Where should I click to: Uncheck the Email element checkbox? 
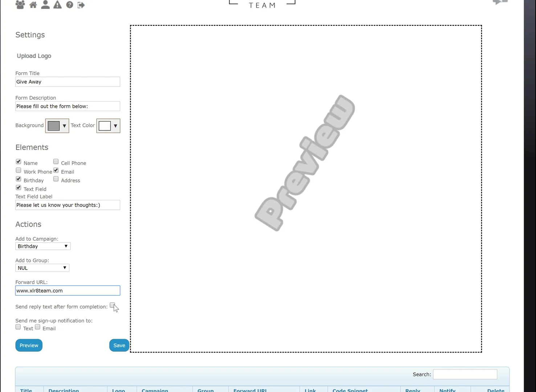(56, 170)
